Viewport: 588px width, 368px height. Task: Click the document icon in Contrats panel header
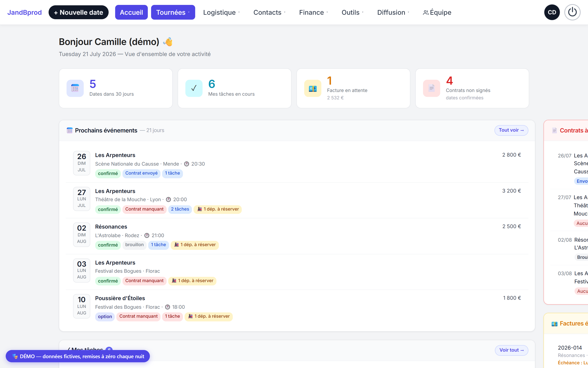(x=555, y=130)
